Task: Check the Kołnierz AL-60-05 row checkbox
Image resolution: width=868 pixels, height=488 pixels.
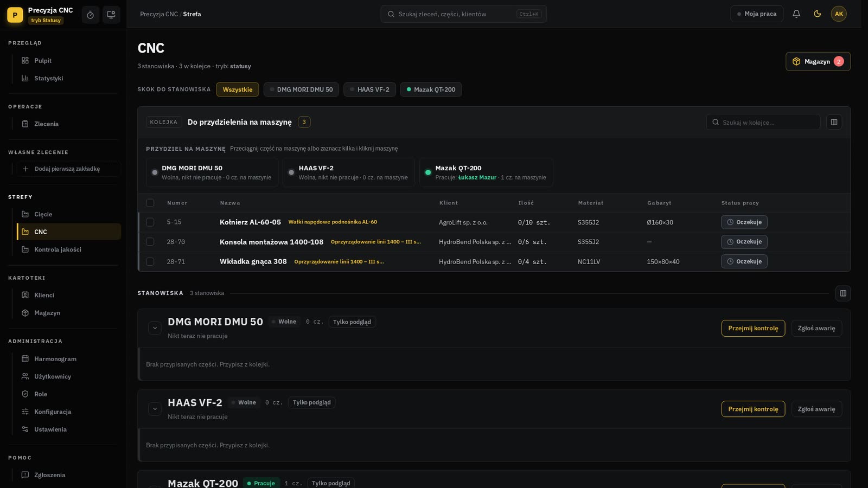Action: click(x=150, y=222)
